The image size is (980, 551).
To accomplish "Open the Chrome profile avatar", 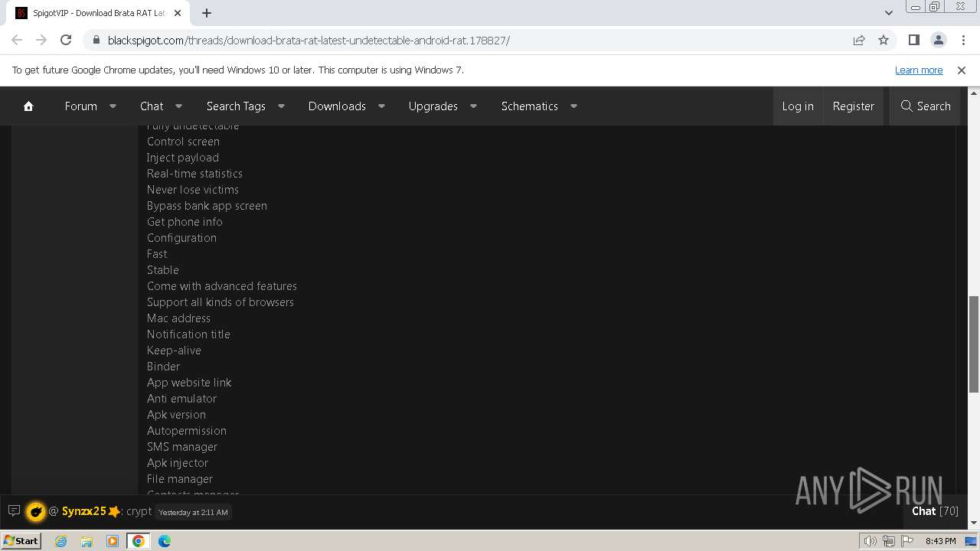I will click(938, 40).
